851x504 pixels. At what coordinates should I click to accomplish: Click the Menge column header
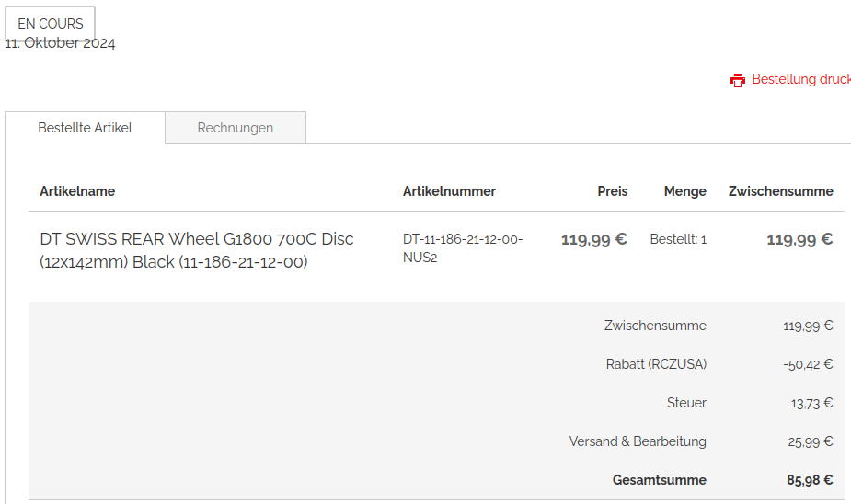(x=685, y=191)
